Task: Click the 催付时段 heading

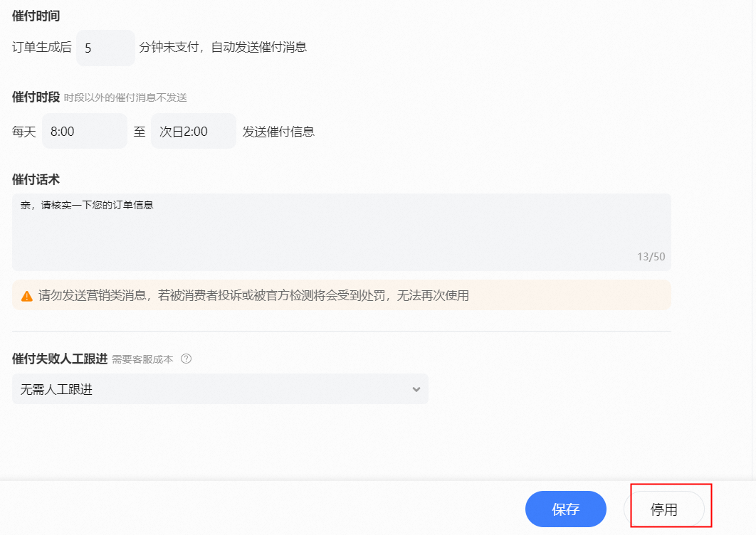Action: click(x=36, y=97)
